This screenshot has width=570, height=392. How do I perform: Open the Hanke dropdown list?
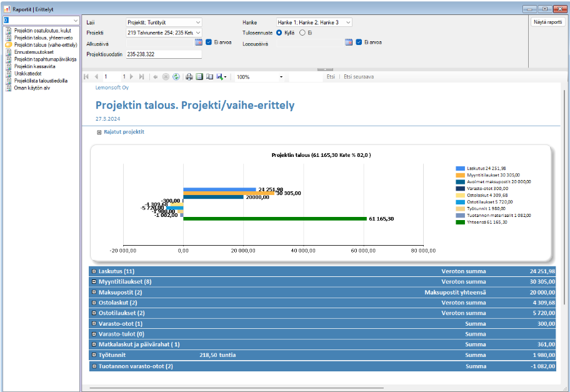(347, 23)
